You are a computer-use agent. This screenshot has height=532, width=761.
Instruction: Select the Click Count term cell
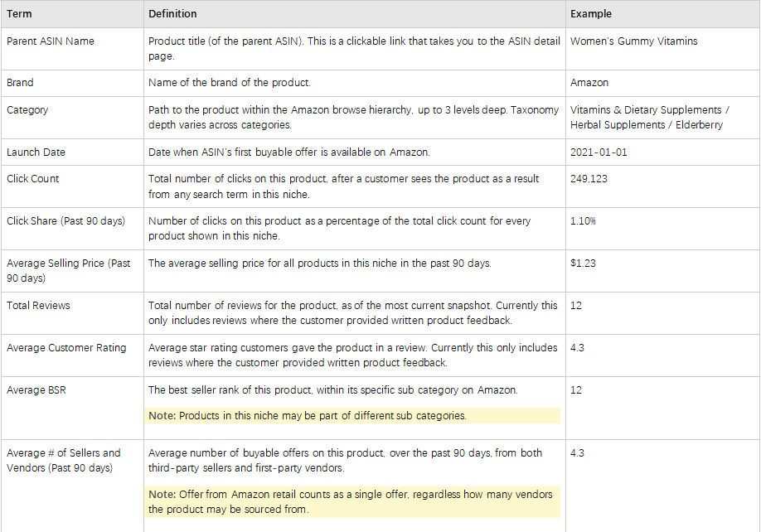[33, 179]
